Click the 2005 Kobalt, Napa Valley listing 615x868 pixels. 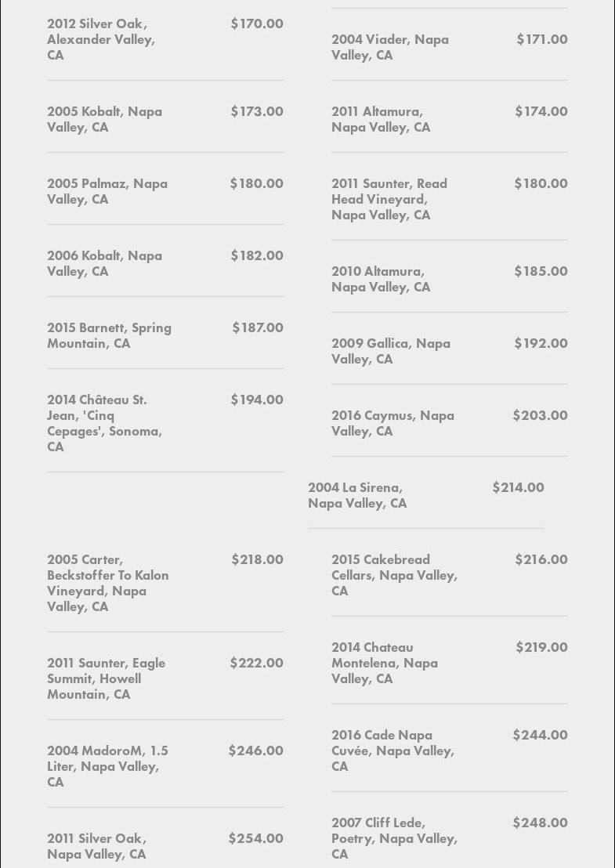105,119
